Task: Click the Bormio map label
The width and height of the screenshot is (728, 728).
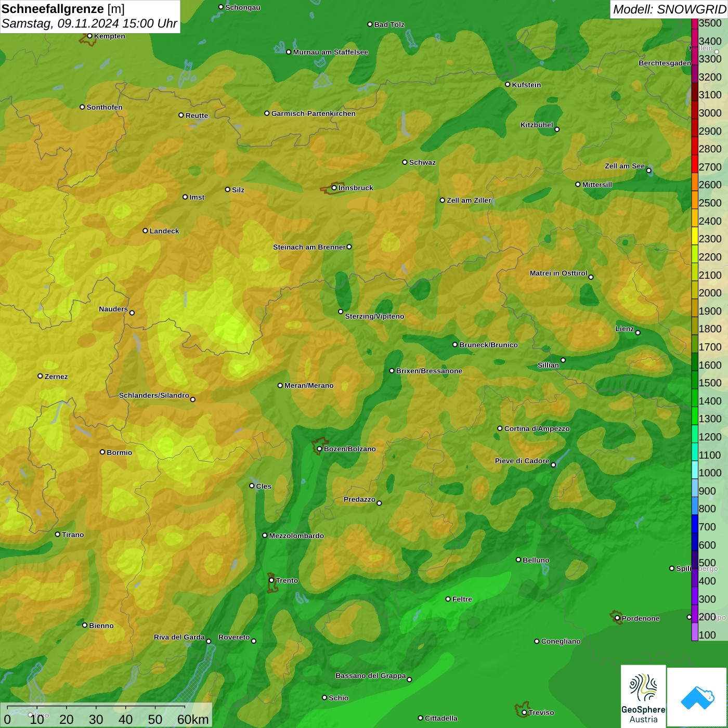Action: click(119, 452)
